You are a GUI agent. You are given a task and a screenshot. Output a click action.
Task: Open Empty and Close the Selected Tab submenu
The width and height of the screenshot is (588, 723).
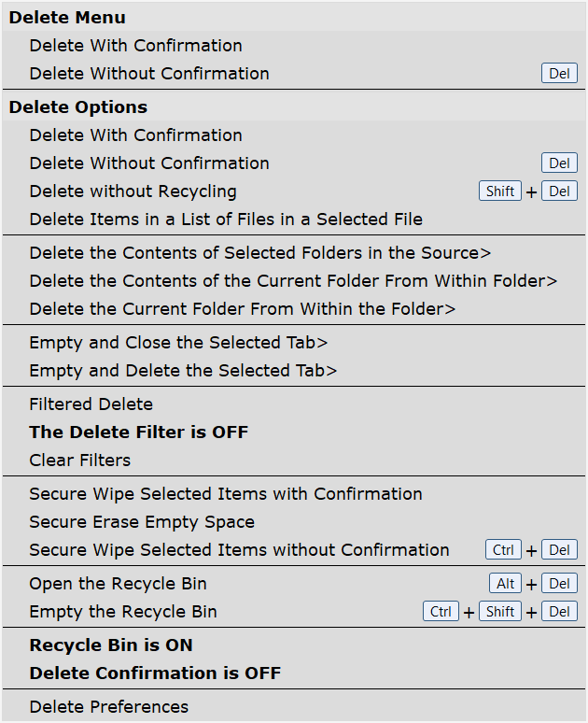tap(178, 343)
